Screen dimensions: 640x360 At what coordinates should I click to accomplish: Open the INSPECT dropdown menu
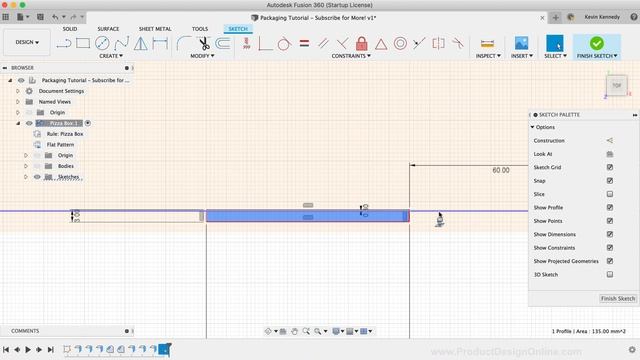click(488, 56)
